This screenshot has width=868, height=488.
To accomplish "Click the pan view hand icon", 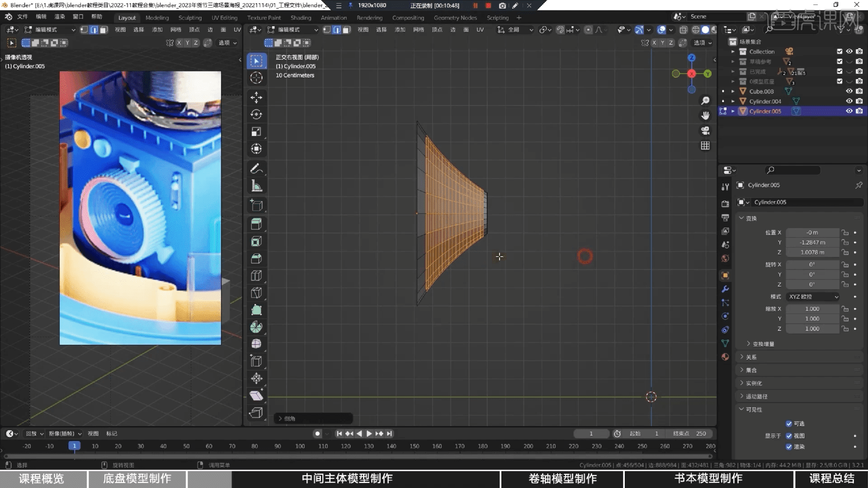I will 705,116.
